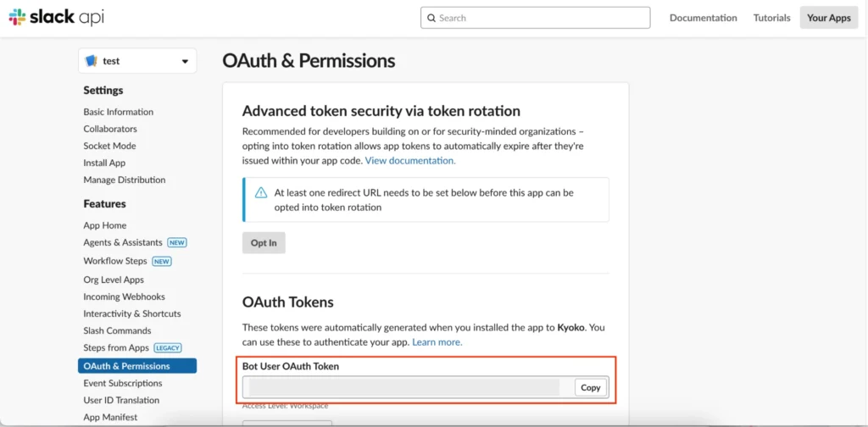
Task: Select Incoming Webhooks in sidebar
Action: (x=124, y=297)
